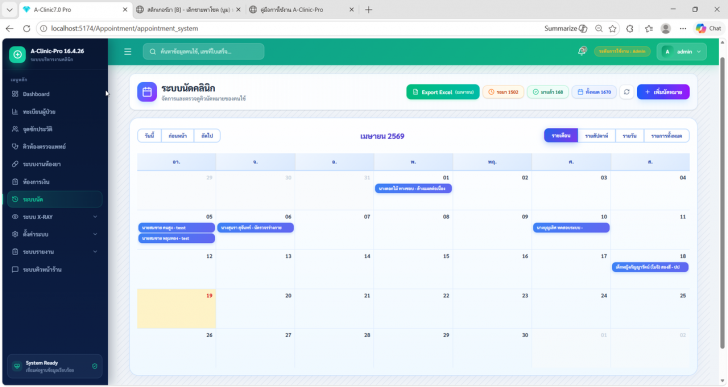Open the appointment on April 06
Image resolution: width=728 pixels, height=387 pixels.
click(255, 228)
